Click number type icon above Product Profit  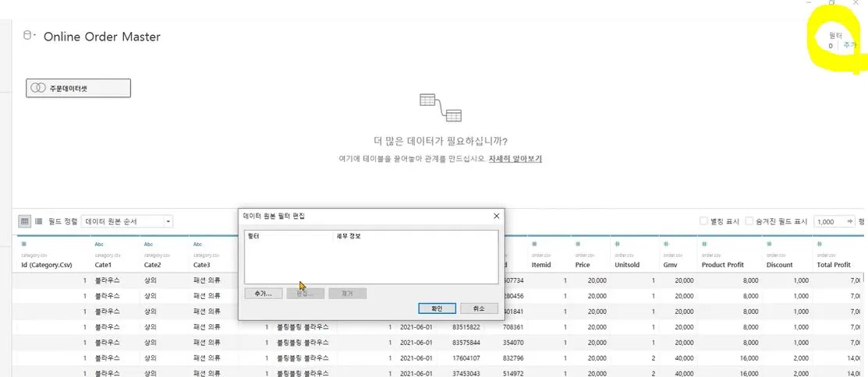(705, 244)
